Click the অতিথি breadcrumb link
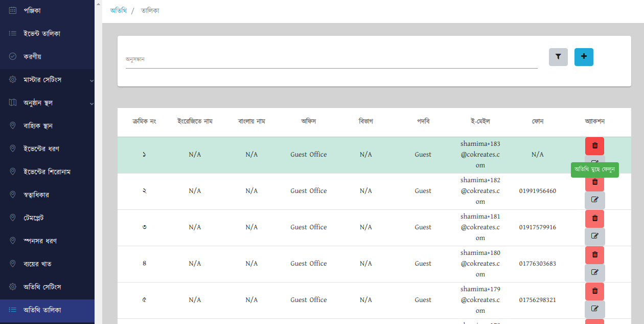This screenshot has height=324, width=644. pos(118,11)
